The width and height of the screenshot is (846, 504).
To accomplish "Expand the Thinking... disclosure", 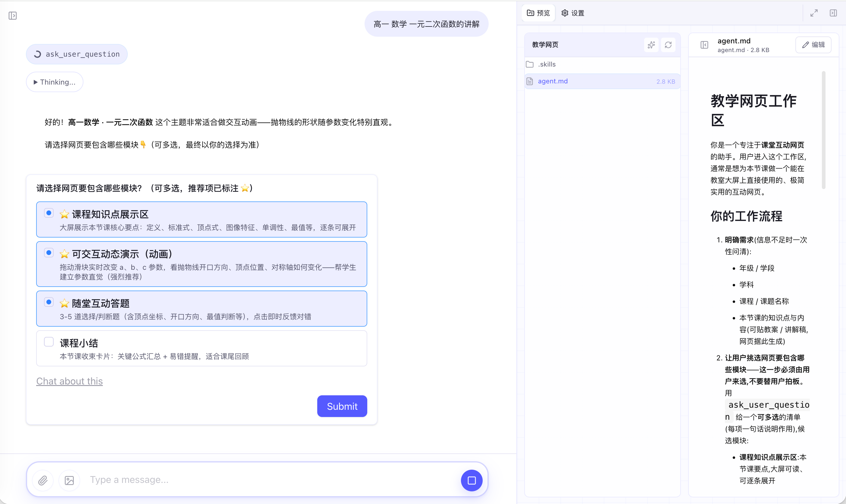I will pyautogui.click(x=54, y=82).
